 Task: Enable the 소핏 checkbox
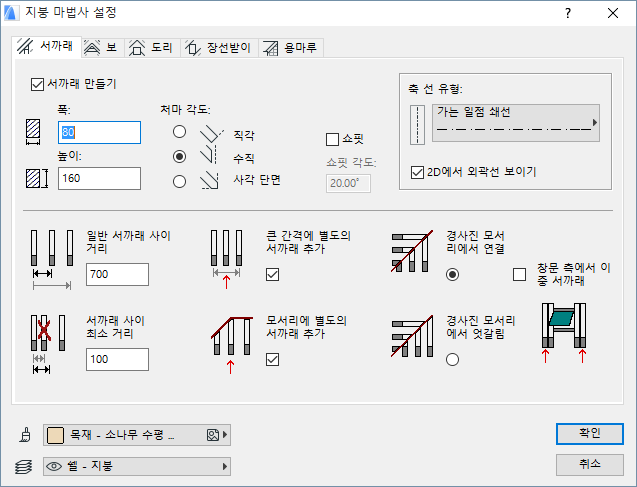coord(333,140)
